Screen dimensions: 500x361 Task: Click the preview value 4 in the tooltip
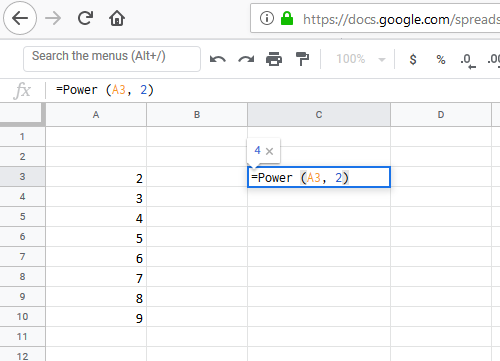[257, 151]
